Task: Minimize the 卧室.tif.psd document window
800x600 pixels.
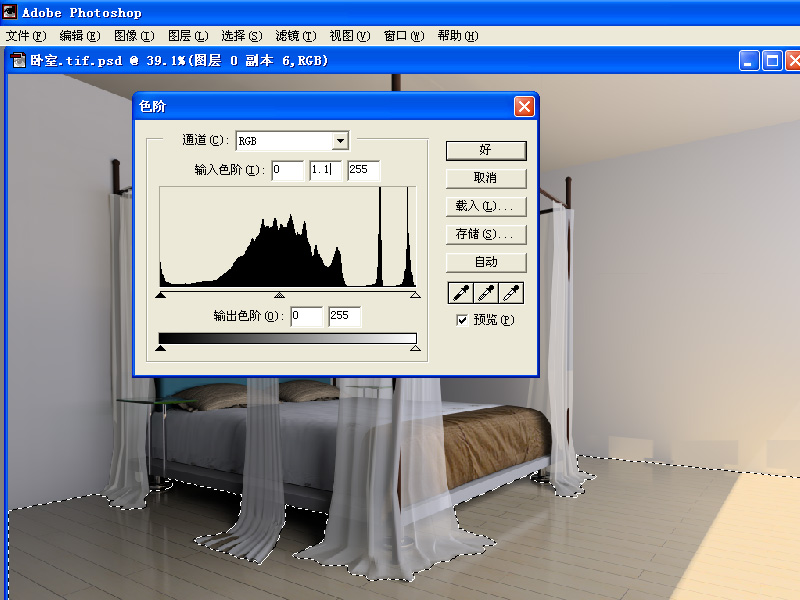Action: (x=749, y=61)
